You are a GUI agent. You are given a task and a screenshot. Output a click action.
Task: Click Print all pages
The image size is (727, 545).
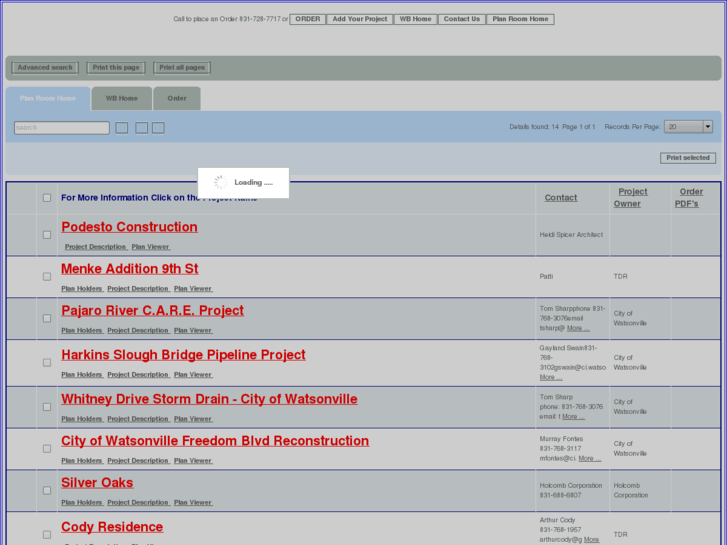pos(182,68)
